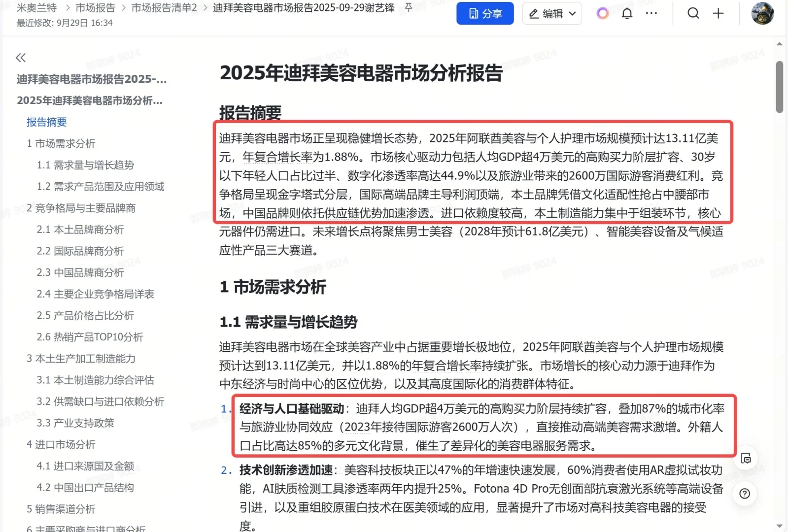This screenshot has width=788, height=532.
Task: Jump to 1.1 需求量与增长趋势 in outline
Action: pyautogui.click(x=85, y=165)
